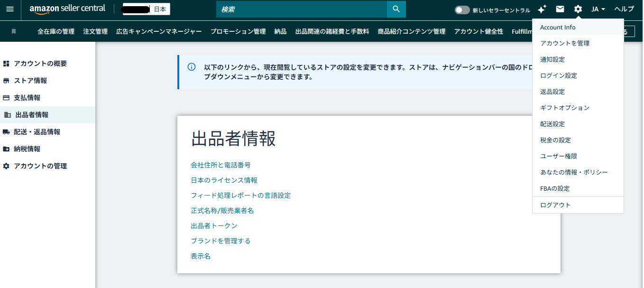The height and width of the screenshot is (288, 644).
Task: Open the 会社住所と電話番号 link
Action: [221, 165]
